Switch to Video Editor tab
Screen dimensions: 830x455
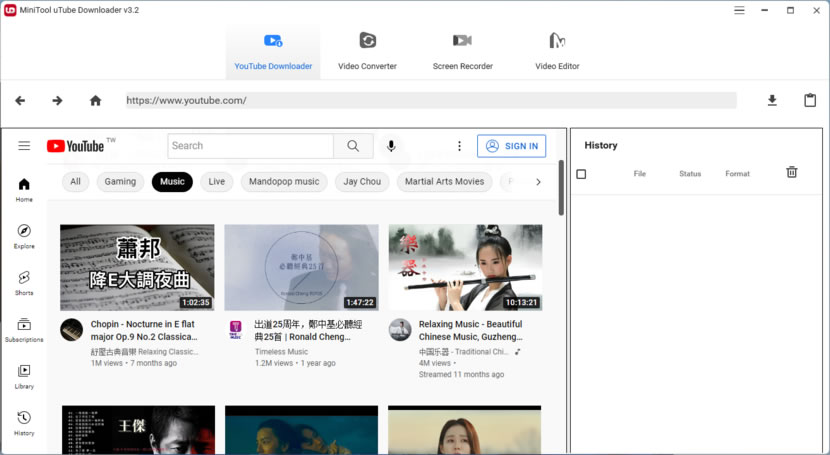(x=557, y=51)
